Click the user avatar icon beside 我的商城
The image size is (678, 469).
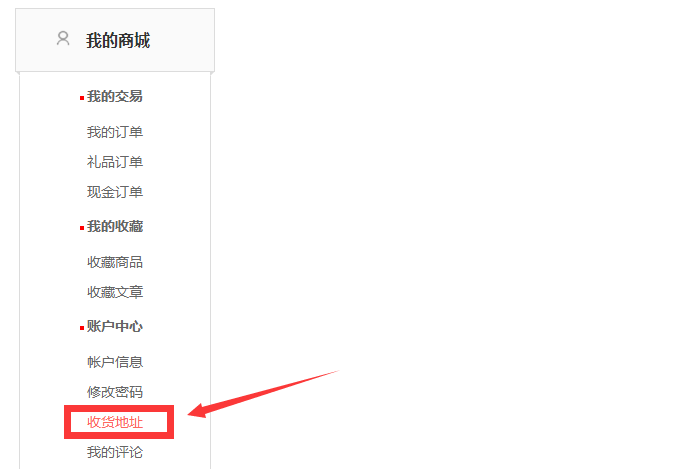(x=63, y=38)
